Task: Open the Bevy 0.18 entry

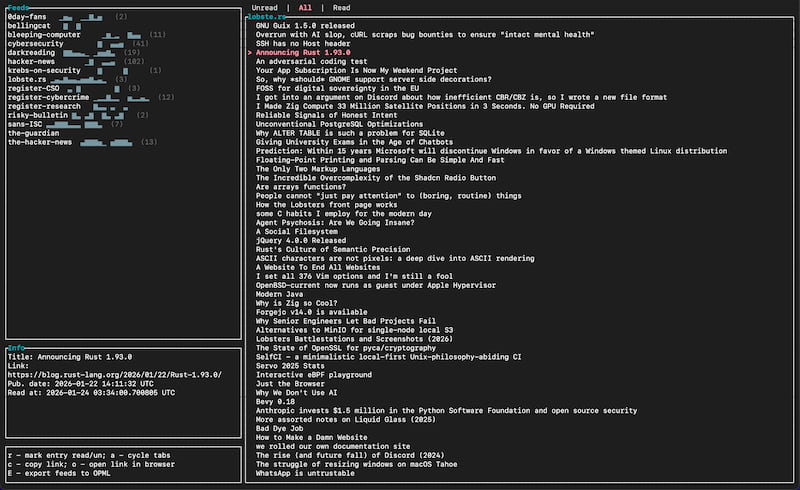Action: click(277, 401)
